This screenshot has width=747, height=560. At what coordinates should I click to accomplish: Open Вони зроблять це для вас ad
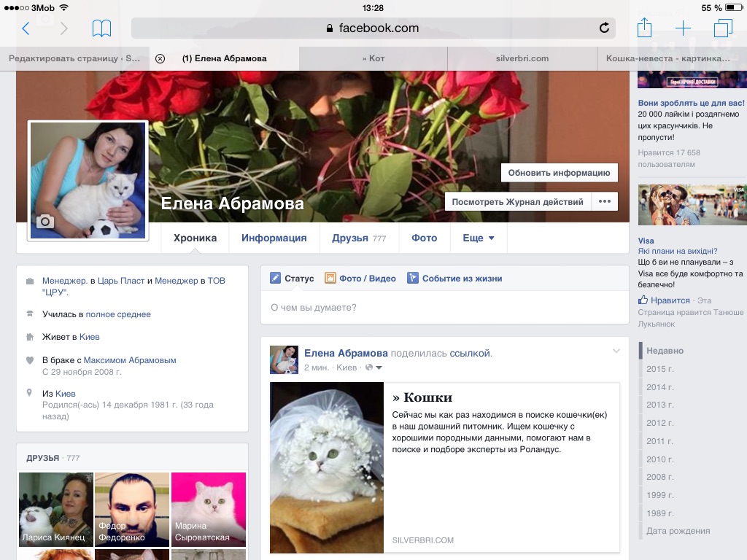pos(691,103)
